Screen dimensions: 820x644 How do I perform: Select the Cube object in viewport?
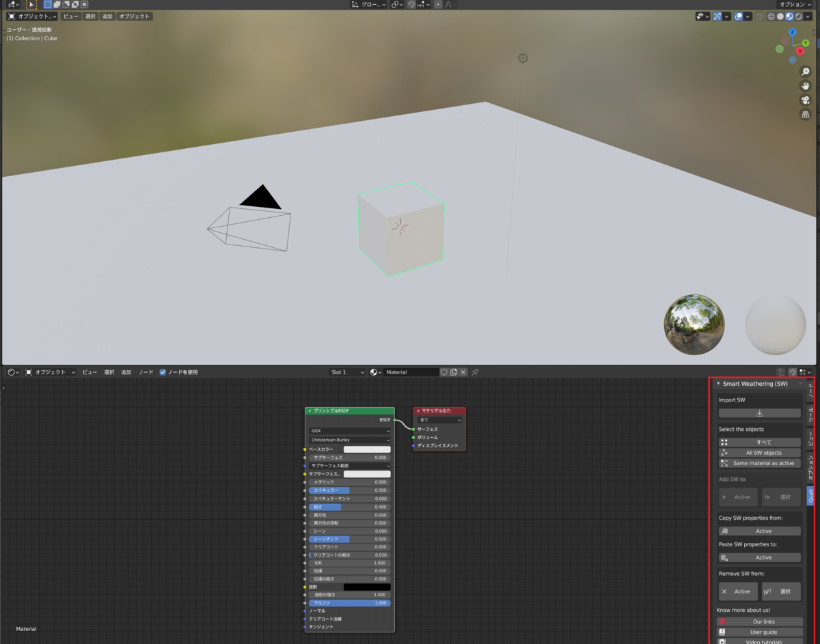point(400,229)
